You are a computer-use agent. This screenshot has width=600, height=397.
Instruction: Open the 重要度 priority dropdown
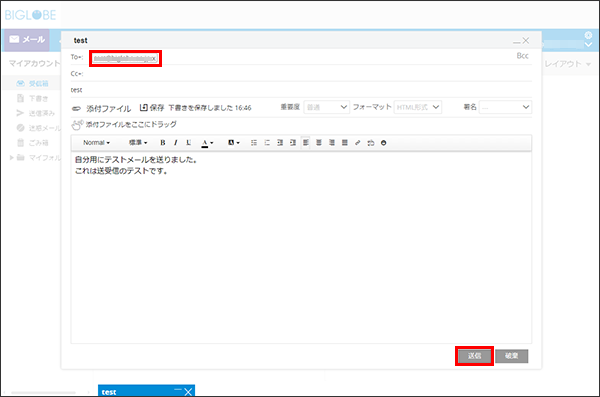coord(326,107)
